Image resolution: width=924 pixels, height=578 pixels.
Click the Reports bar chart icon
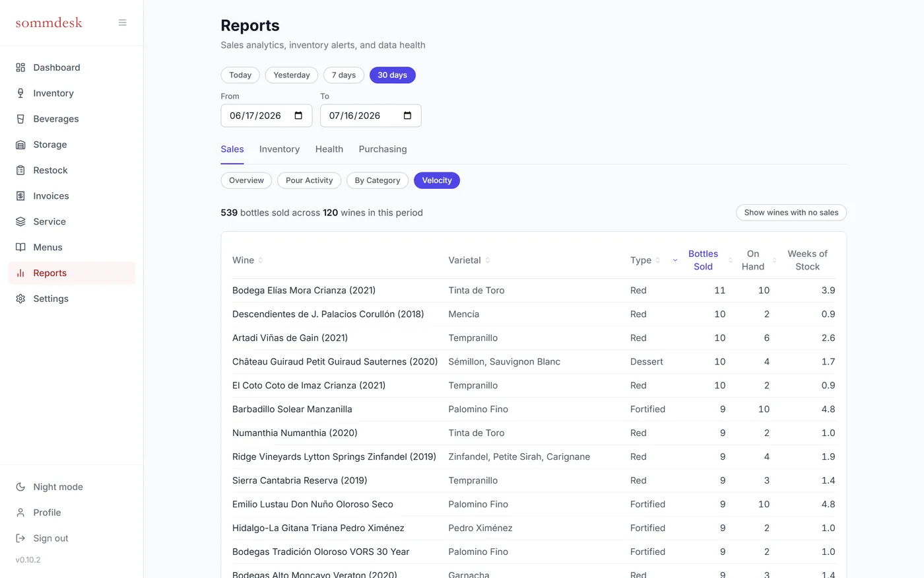click(20, 273)
